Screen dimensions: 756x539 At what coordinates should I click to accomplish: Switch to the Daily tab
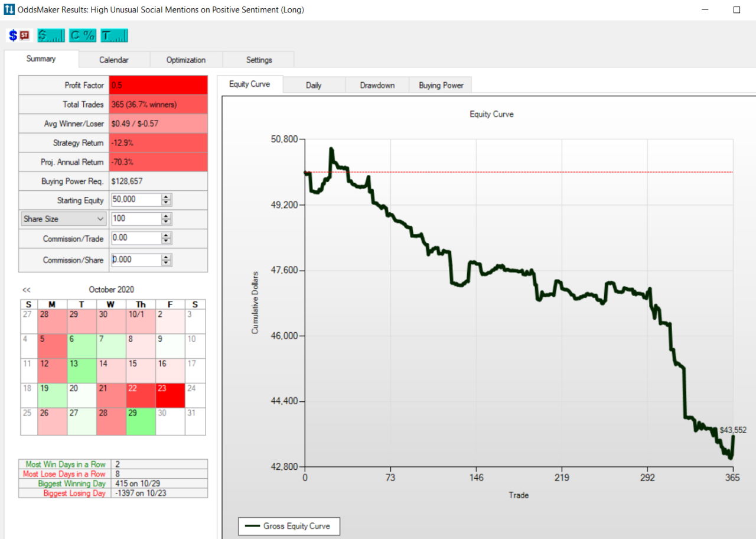click(314, 85)
